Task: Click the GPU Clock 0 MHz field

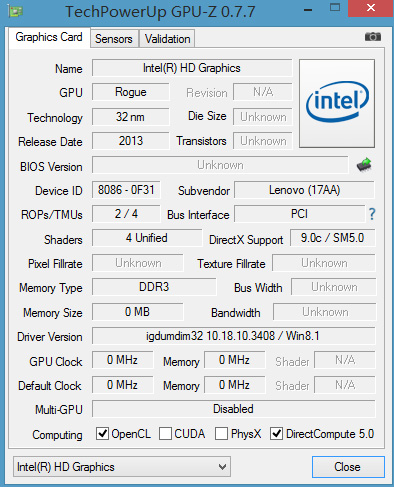Action: point(122,360)
